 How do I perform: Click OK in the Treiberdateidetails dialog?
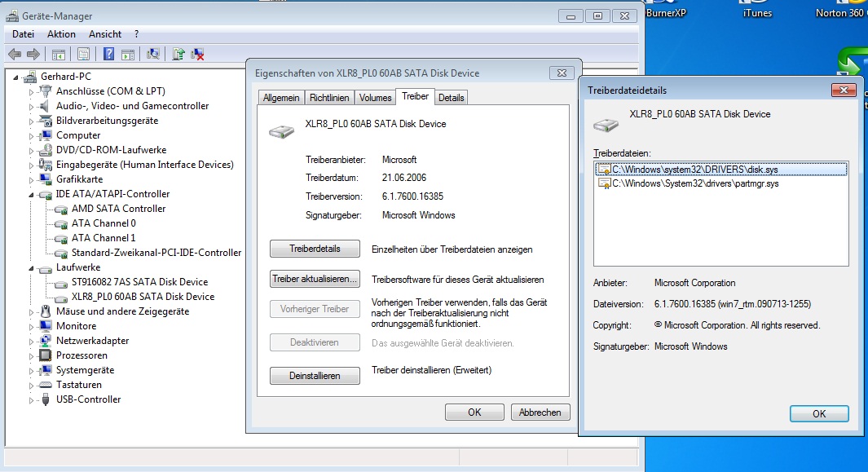(x=819, y=414)
